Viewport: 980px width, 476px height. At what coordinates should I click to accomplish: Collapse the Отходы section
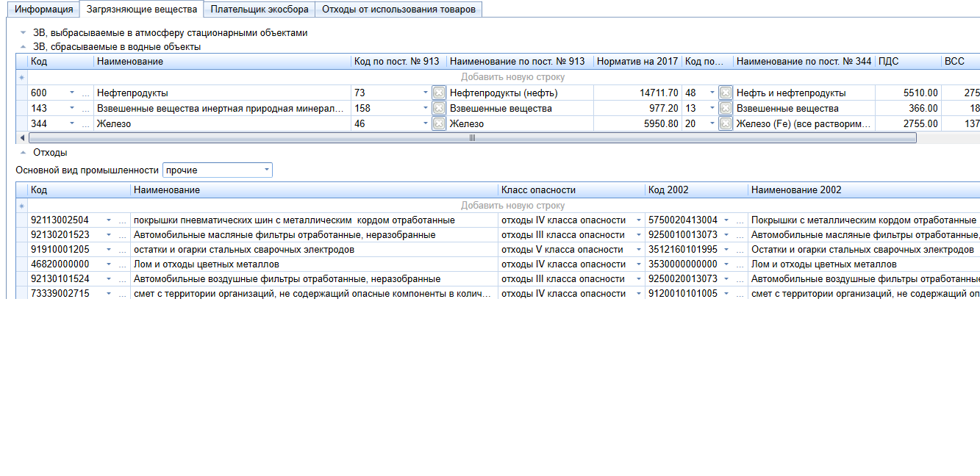(22, 153)
